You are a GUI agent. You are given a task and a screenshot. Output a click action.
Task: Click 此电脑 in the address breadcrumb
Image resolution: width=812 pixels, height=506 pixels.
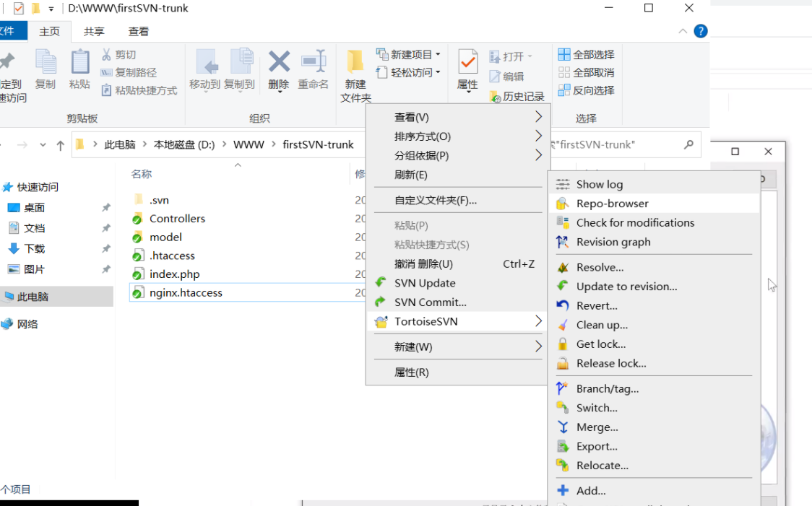120,144
